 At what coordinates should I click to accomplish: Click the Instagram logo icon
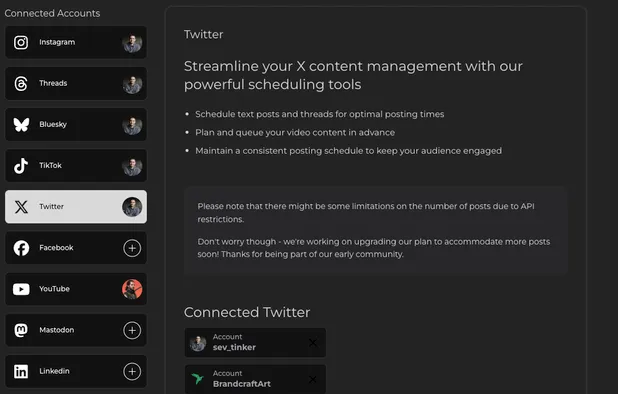21,43
